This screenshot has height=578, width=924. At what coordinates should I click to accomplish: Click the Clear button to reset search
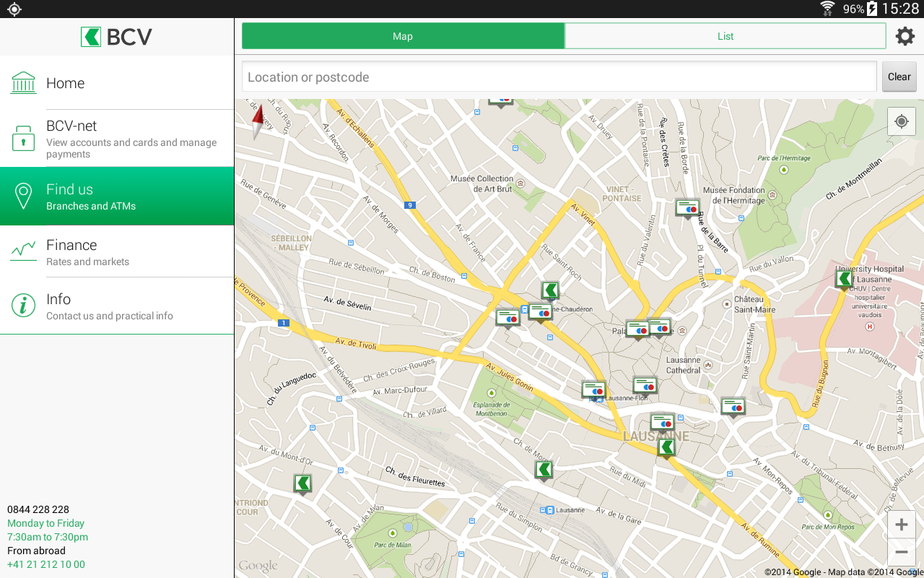899,77
